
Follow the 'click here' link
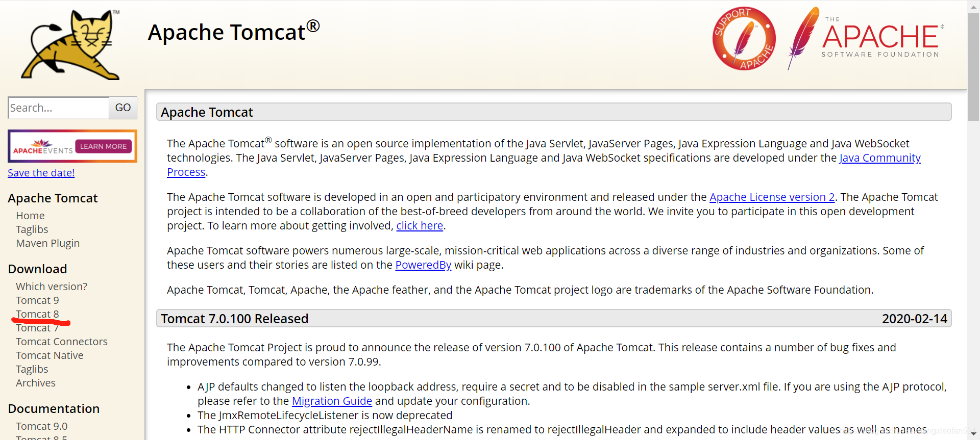click(420, 226)
